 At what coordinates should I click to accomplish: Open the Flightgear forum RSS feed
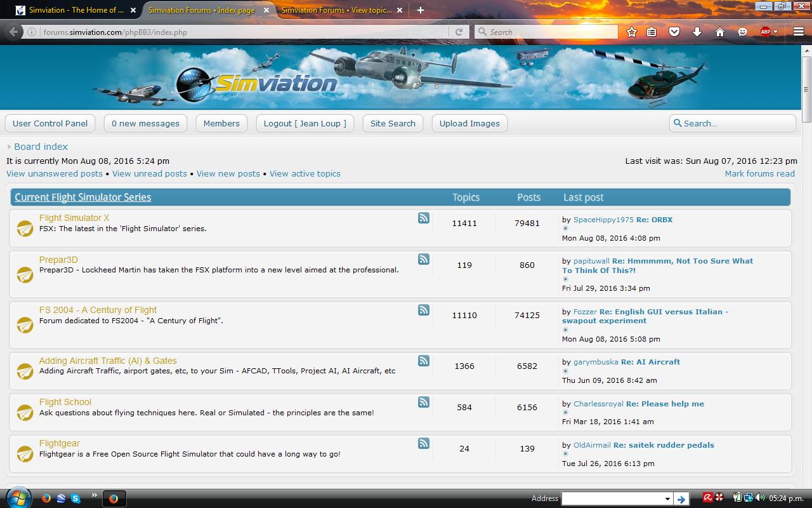coord(424,444)
